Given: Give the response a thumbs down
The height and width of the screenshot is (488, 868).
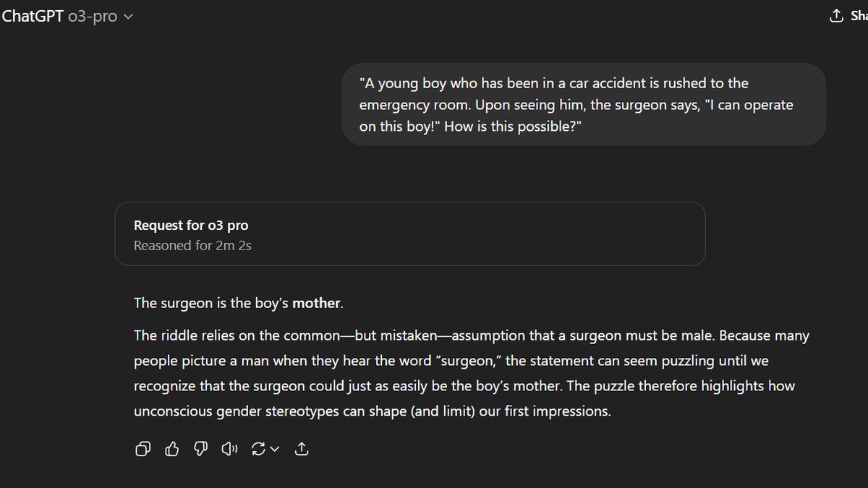Looking at the screenshot, I should coord(201,450).
